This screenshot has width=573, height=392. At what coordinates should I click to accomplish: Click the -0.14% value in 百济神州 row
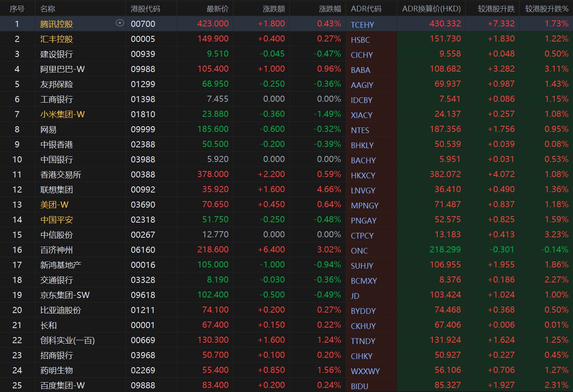[554, 250]
